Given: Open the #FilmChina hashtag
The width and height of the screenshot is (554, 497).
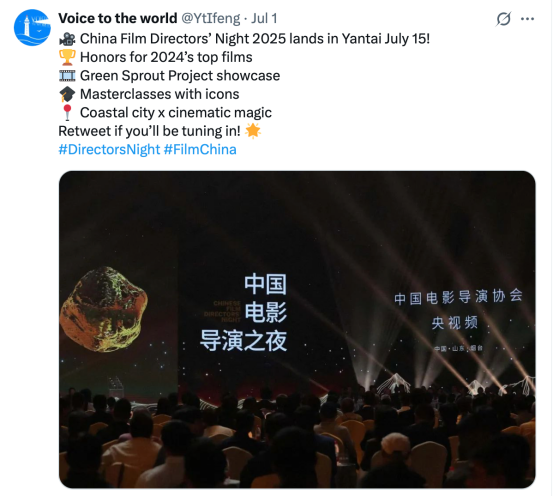Looking at the screenshot, I should tap(200, 149).
